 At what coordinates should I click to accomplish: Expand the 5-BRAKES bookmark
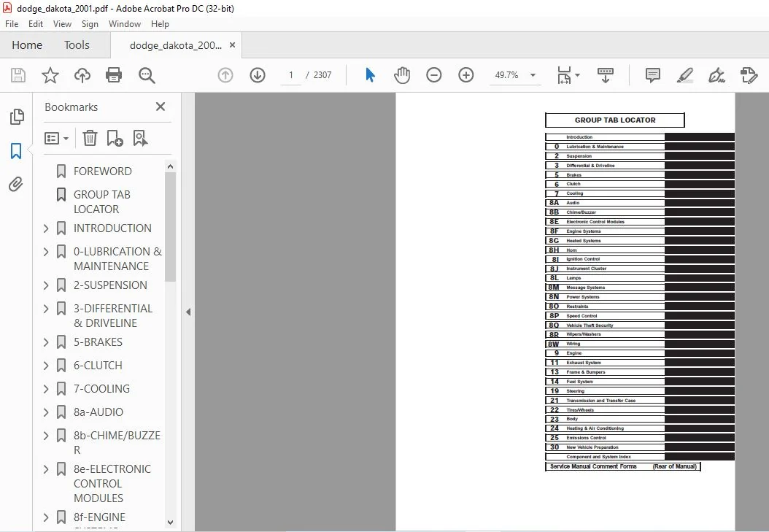coord(46,342)
